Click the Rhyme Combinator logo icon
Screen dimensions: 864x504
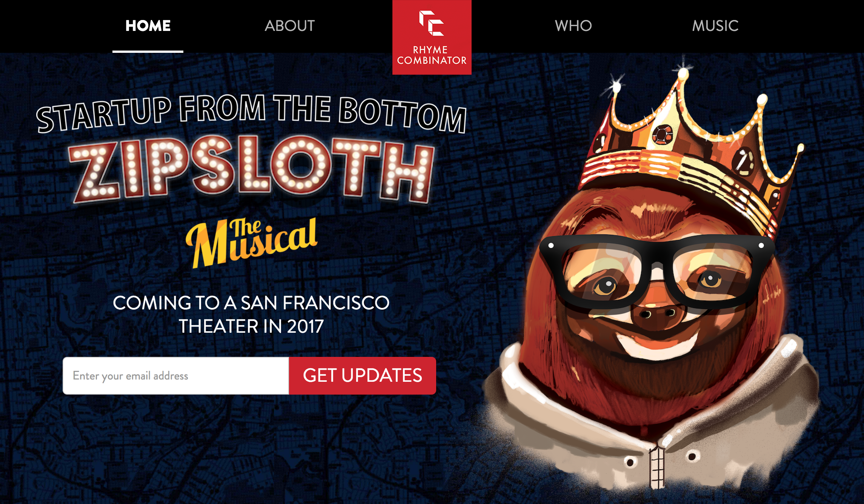(x=432, y=23)
